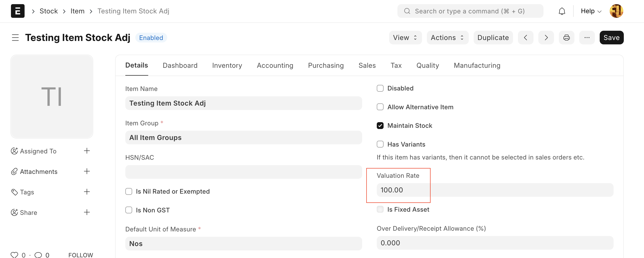Open the Accounting tab
The height and width of the screenshot is (258, 644).
(x=275, y=65)
